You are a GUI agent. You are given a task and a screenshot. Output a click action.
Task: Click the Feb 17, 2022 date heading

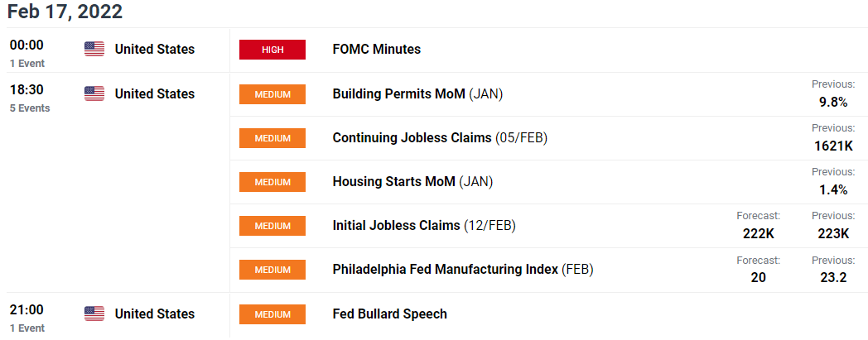point(65,12)
